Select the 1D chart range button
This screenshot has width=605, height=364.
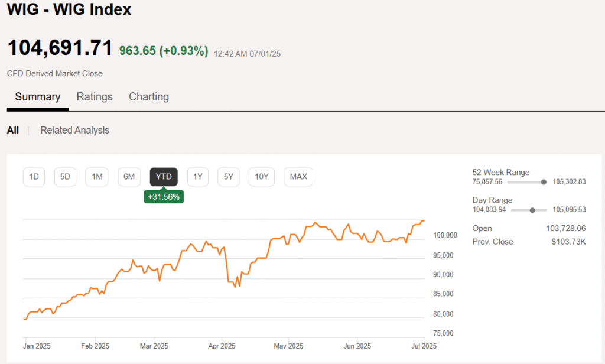(34, 177)
